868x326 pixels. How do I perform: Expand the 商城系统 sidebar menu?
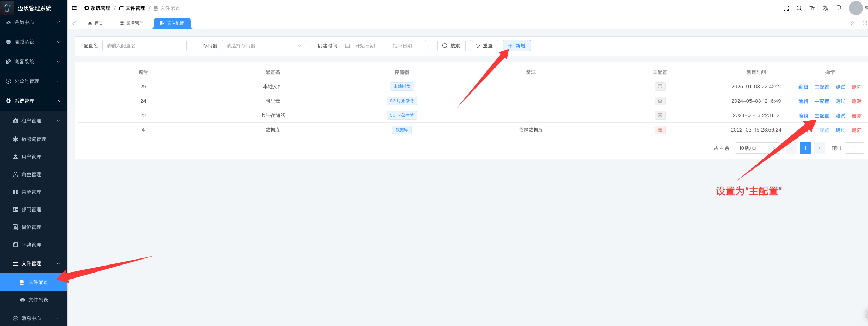click(x=33, y=42)
